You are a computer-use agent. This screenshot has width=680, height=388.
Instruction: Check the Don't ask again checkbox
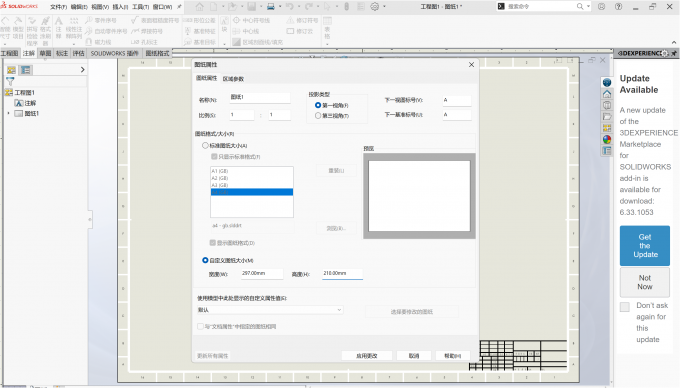click(x=624, y=307)
